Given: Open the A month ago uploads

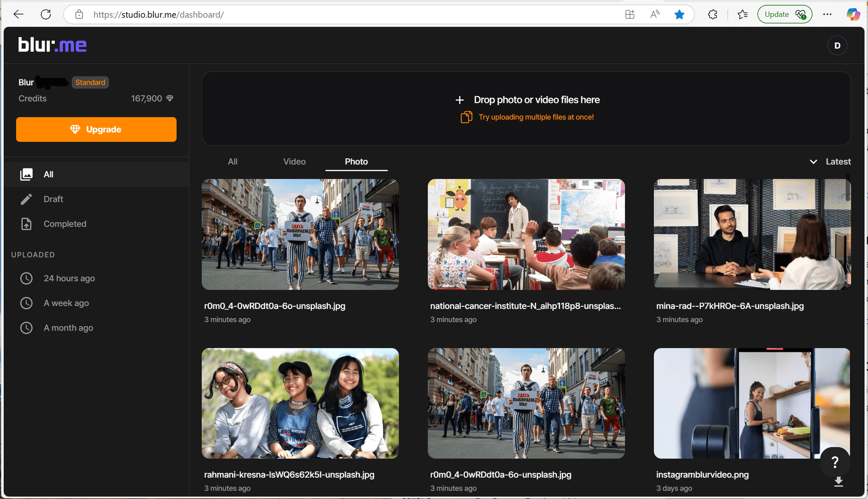Looking at the screenshot, I should click(x=68, y=328).
